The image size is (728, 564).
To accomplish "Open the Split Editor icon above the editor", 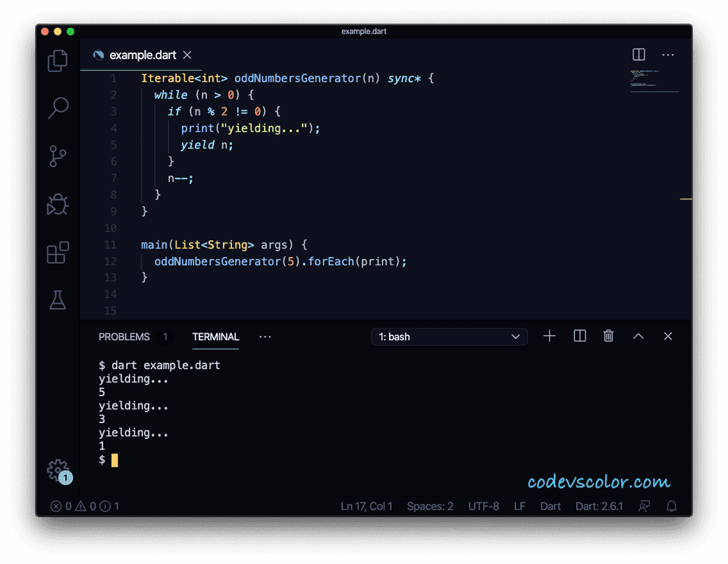I will point(639,55).
